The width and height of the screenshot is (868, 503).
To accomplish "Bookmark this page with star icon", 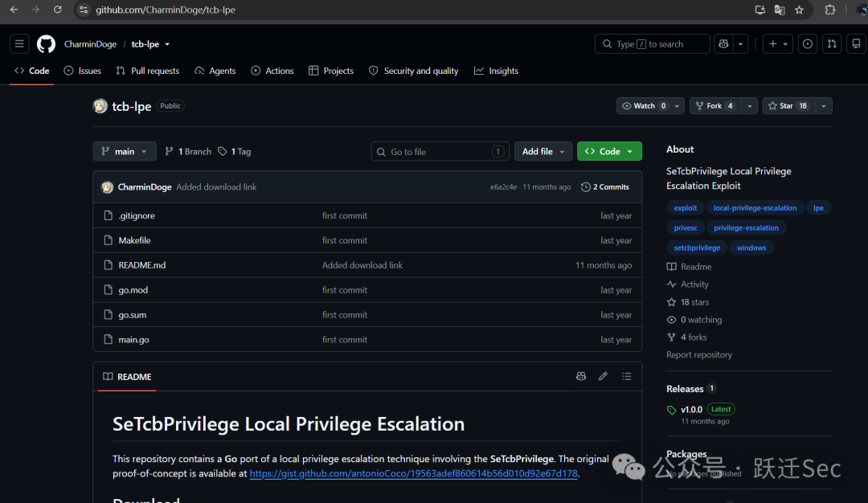I will coord(800,10).
